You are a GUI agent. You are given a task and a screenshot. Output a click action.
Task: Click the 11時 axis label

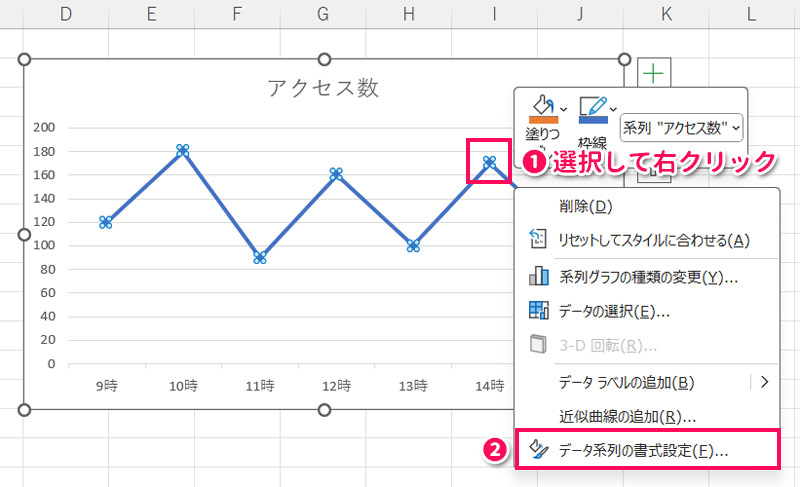click(x=260, y=386)
